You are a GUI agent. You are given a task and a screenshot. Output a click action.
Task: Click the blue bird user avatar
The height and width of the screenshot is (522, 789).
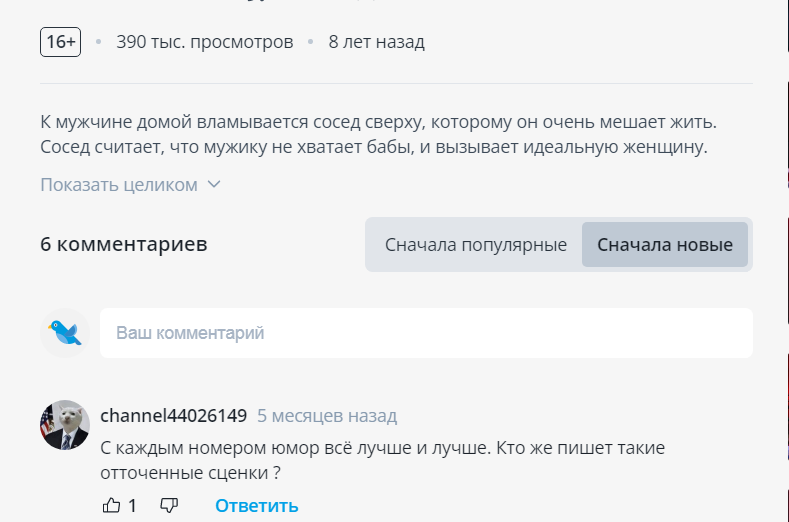point(66,333)
